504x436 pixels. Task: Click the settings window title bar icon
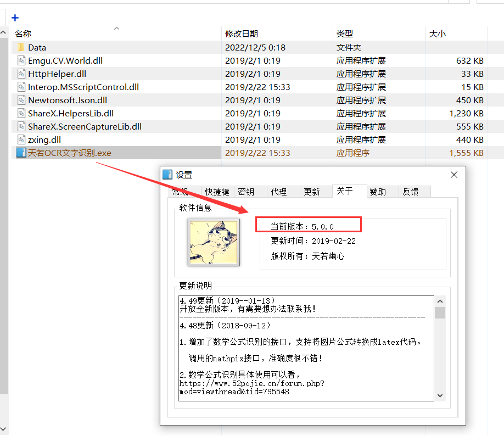click(x=168, y=175)
